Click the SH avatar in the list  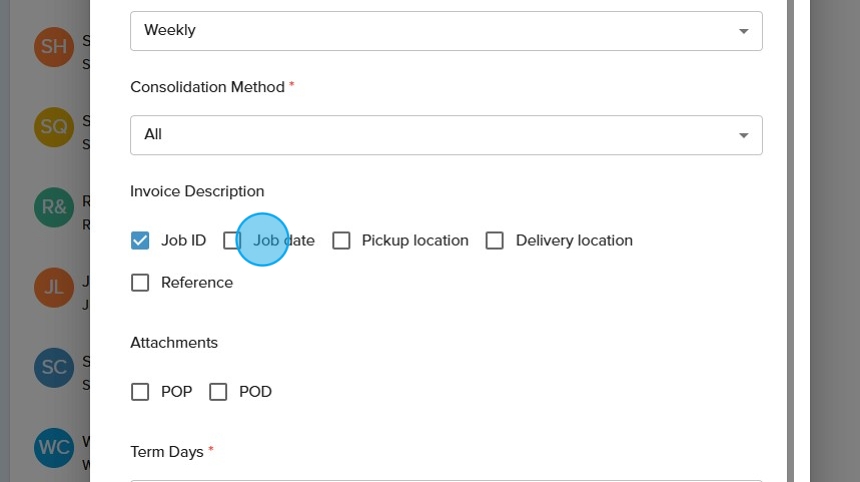click(52, 47)
